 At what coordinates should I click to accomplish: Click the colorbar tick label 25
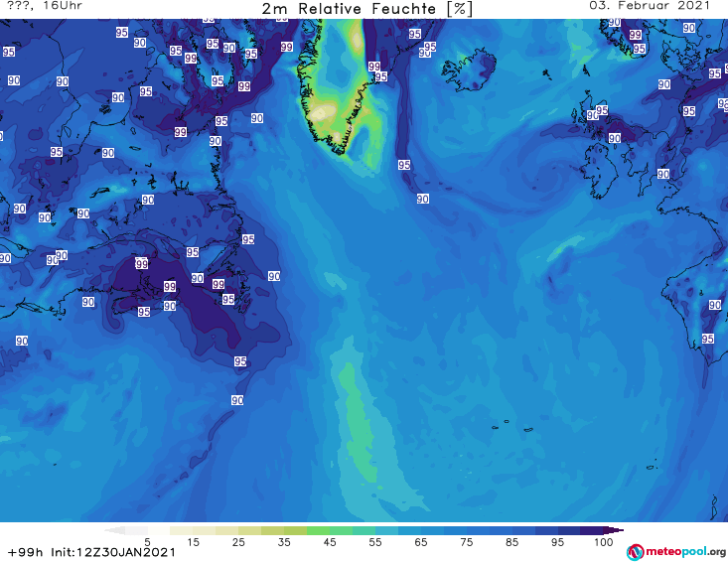(238, 542)
